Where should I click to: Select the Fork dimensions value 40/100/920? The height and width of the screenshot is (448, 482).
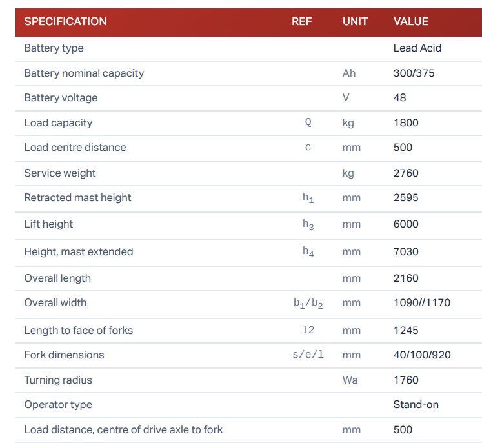[x=422, y=355]
